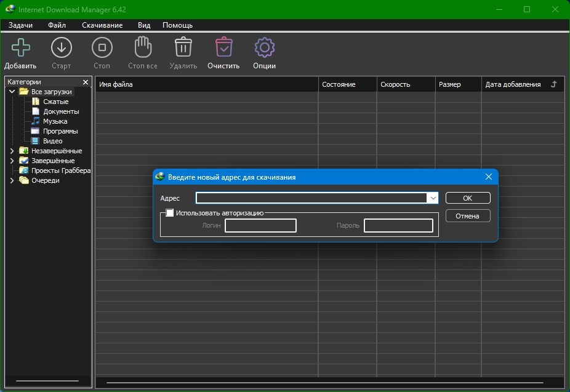Click the Проекты Граббера icon
The height and width of the screenshot is (392, 570).
pos(24,170)
